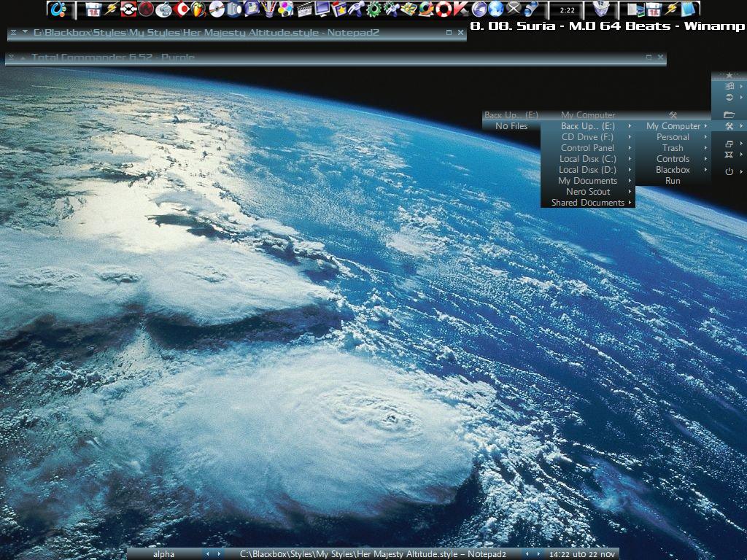This screenshot has height=560, width=747.
Task: Select the folder icon in the side menu
Action: (729, 114)
